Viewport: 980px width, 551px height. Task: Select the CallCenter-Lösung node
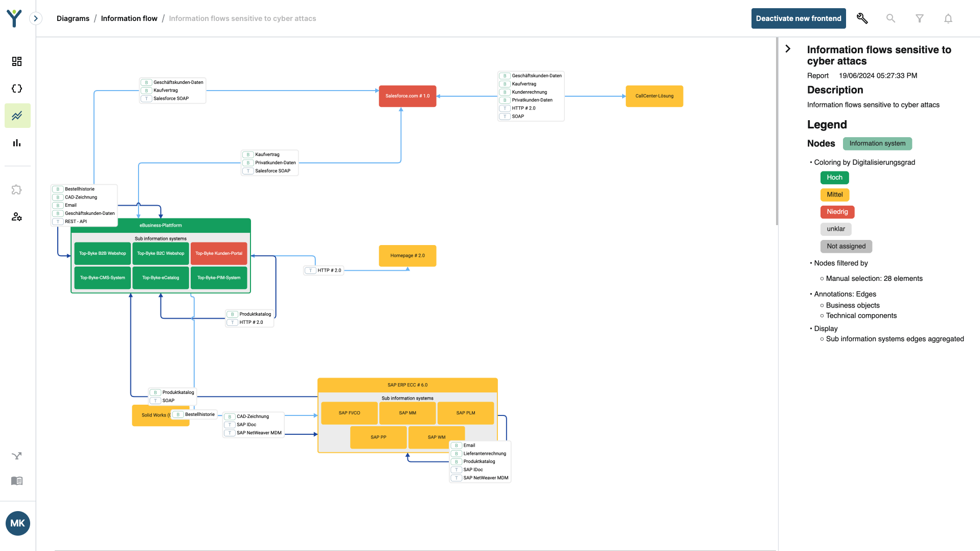pyautogui.click(x=654, y=96)
